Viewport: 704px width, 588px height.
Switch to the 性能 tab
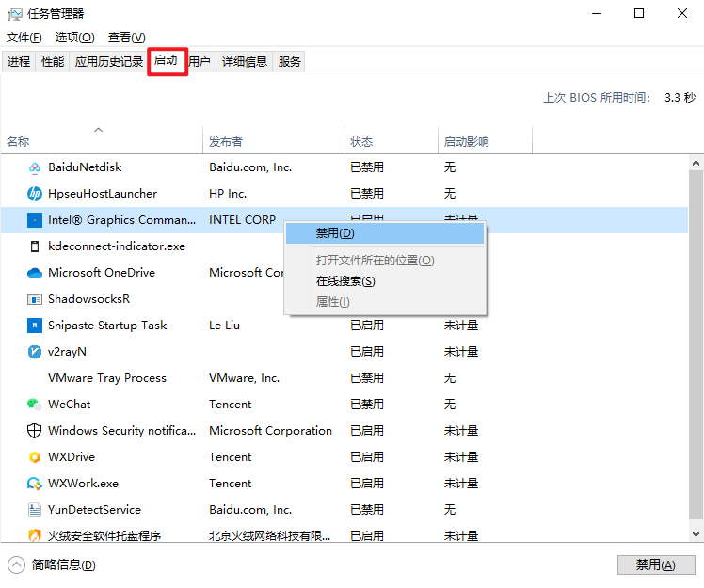(x=53, y=61)
